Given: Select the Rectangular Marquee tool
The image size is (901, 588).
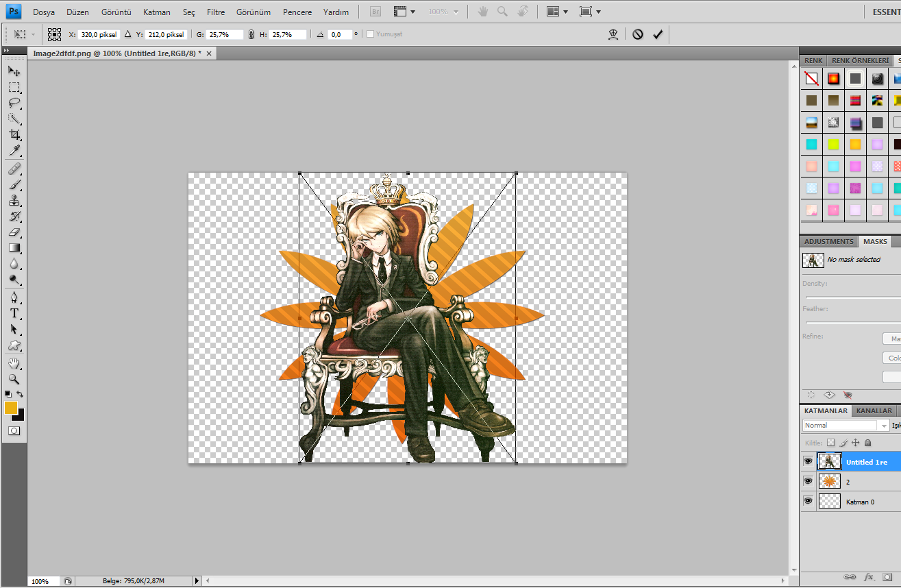Looking at the screenshot, I should pyautogui.click(x=14, y=87).
